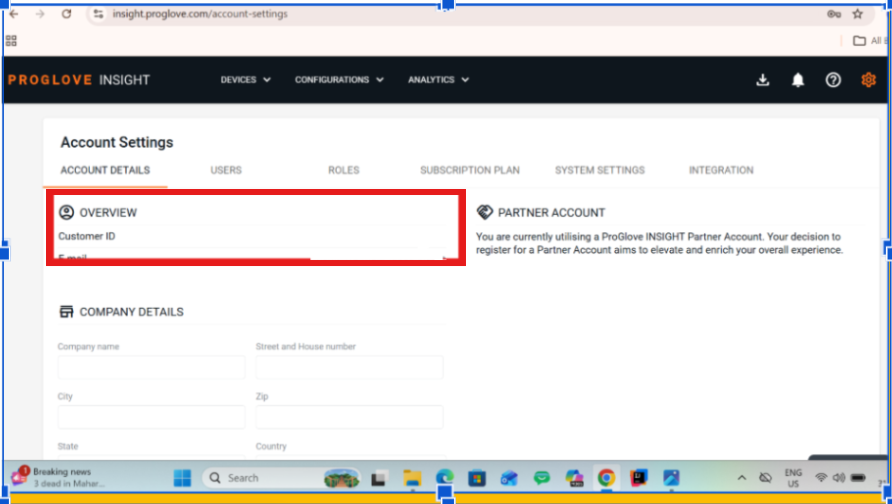892x504 pixels.
Task: Click the Customer ID label
Action: point(86,236)
